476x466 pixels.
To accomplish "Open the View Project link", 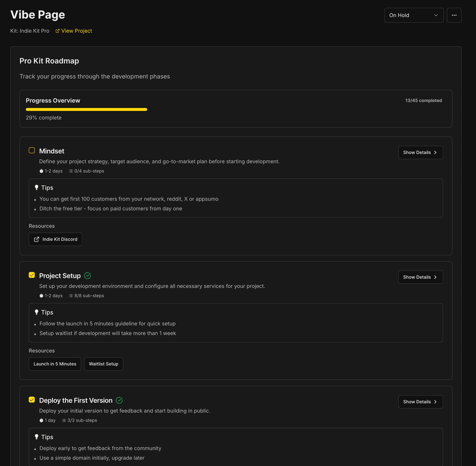I will (x=76, y=31).
